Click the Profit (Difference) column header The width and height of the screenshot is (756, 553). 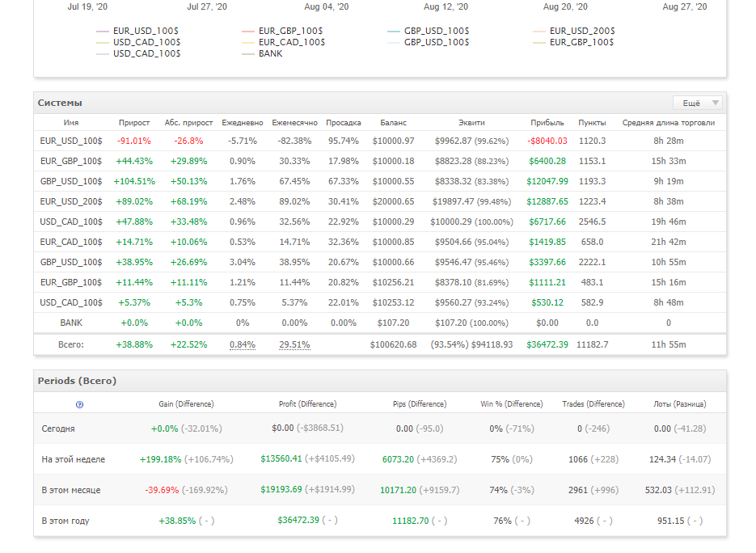pos(307,404)
